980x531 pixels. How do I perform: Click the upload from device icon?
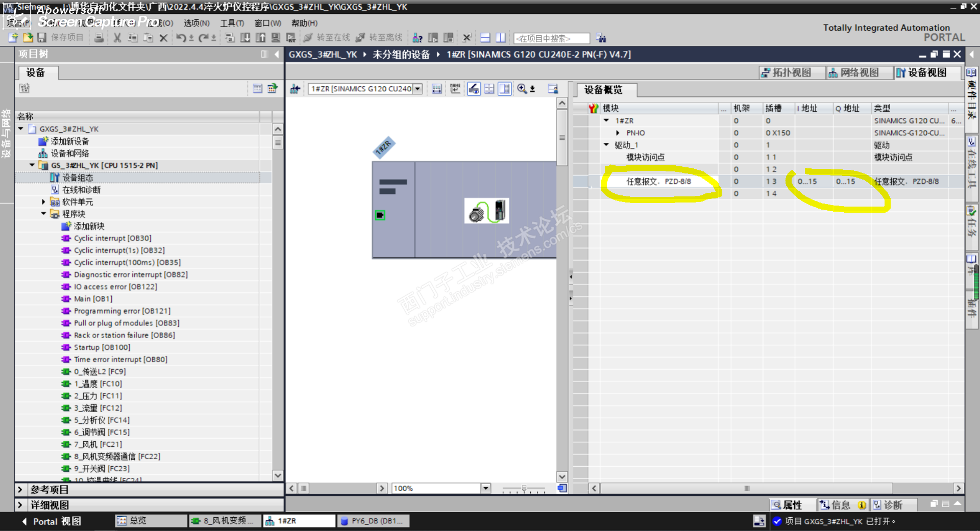tap(261, 38)
